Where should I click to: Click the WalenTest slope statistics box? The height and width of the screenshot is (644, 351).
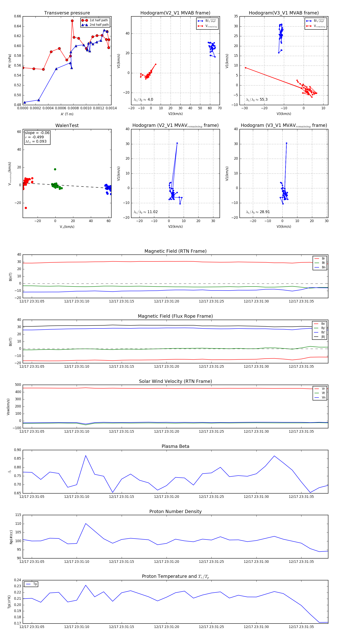coord(37,137)
